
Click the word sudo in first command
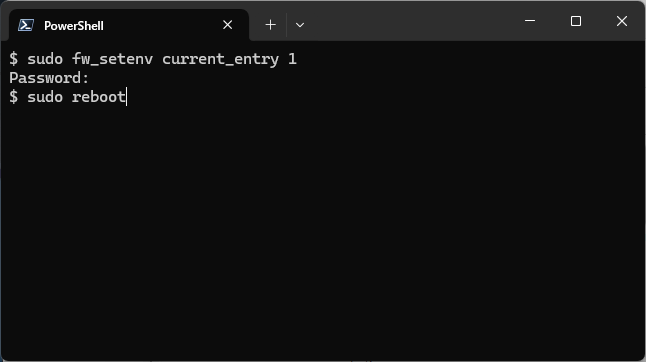click(x=45, y=59)
